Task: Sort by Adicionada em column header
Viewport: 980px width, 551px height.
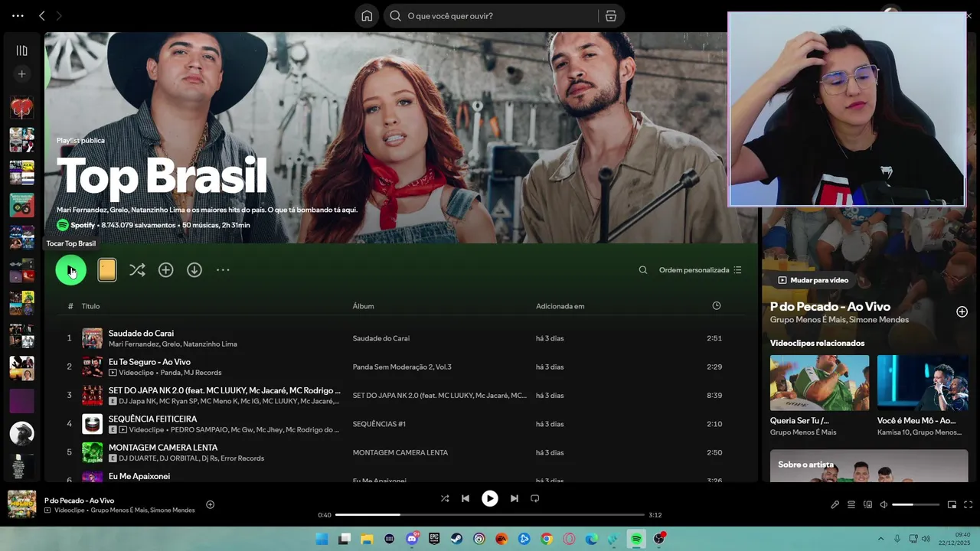Action: click(560, 306)
